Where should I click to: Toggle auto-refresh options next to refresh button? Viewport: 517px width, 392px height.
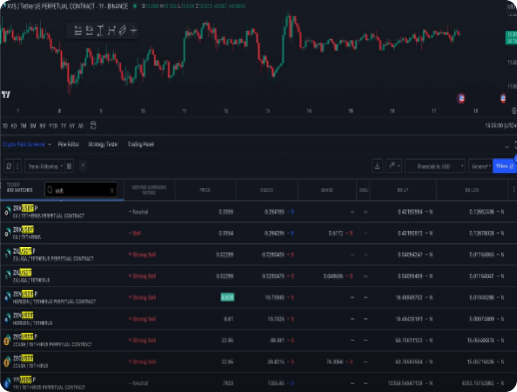tap(18, 166)
